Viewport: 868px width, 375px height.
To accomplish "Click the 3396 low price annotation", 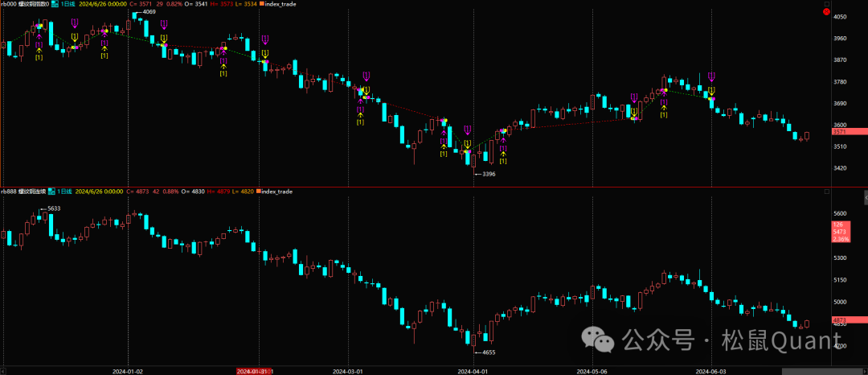I will pos(487,174).
